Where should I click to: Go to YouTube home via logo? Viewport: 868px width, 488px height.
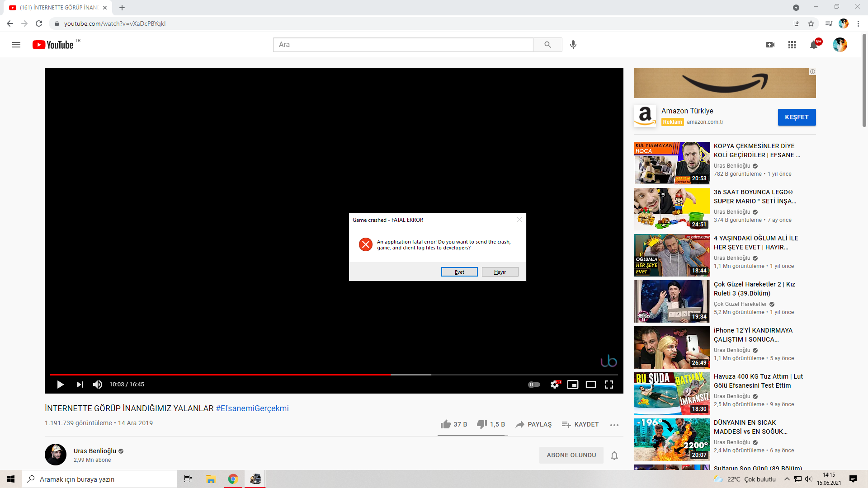coord(53,45)
